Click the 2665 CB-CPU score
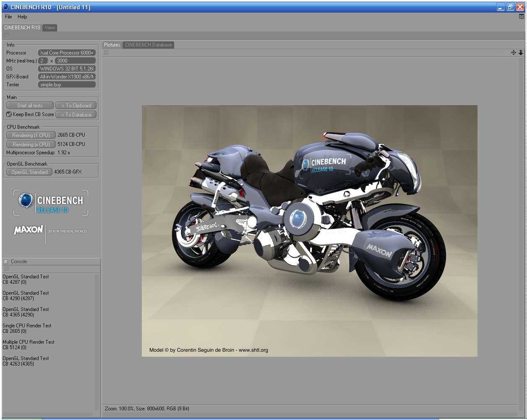The image size is (527, 420). coord(71,135)
